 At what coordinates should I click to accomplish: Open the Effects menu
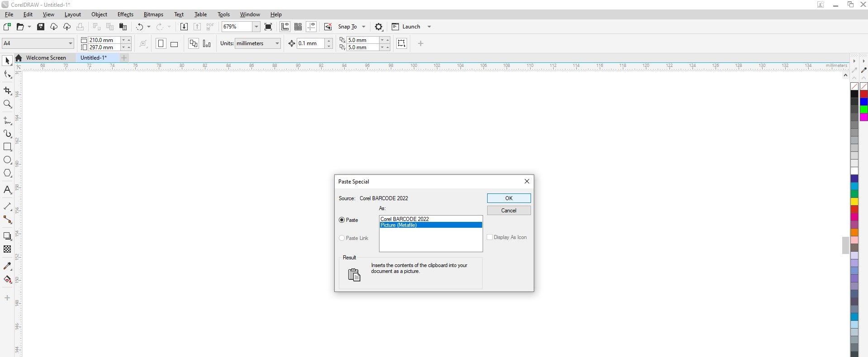[x=125, y=14]
